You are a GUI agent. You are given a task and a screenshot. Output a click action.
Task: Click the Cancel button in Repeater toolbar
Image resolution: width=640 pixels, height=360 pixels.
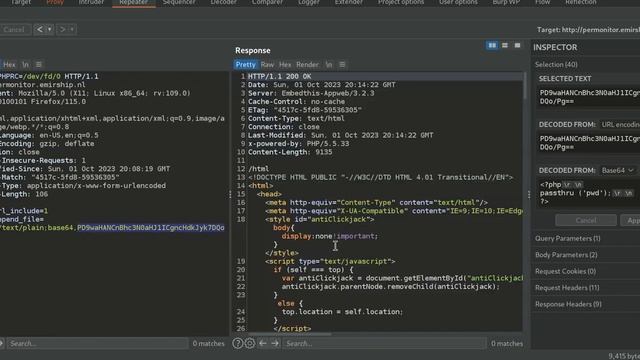(x=14, y=29)
